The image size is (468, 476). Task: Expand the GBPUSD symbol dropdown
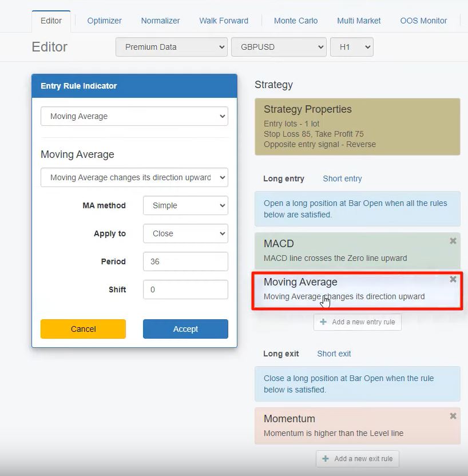[x=279, y=47]
